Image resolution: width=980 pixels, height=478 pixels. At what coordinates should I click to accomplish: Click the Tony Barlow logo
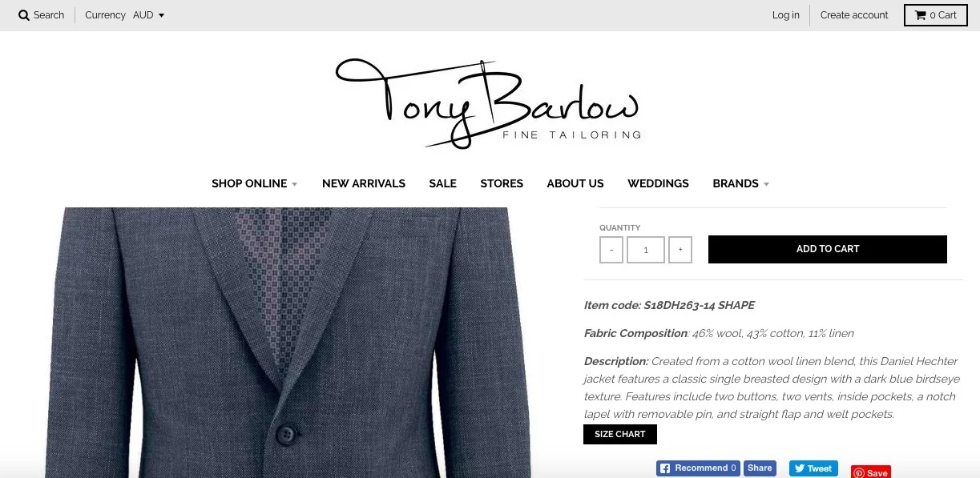(488, 103)
